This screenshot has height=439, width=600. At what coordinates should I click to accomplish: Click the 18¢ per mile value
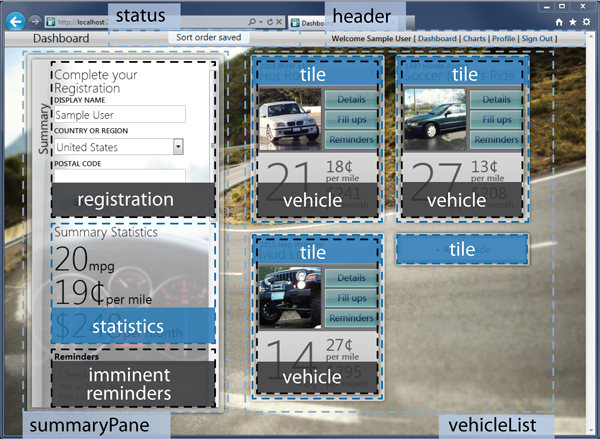coord(342,171)
